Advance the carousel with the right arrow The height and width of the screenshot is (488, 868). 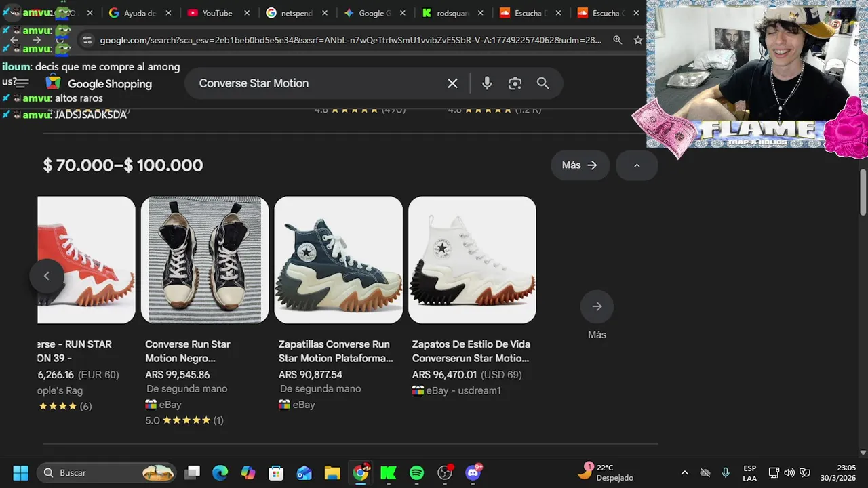(x=597, y=306)
